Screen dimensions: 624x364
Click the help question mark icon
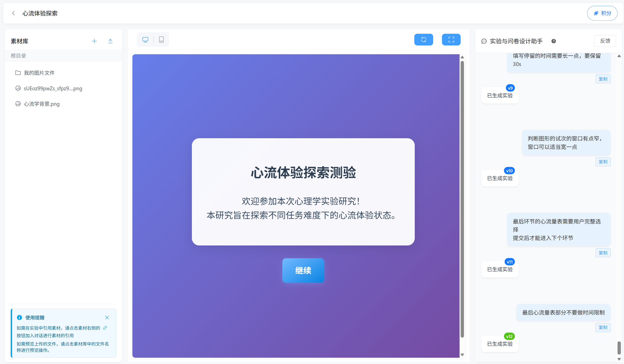[x=554, y=41]
